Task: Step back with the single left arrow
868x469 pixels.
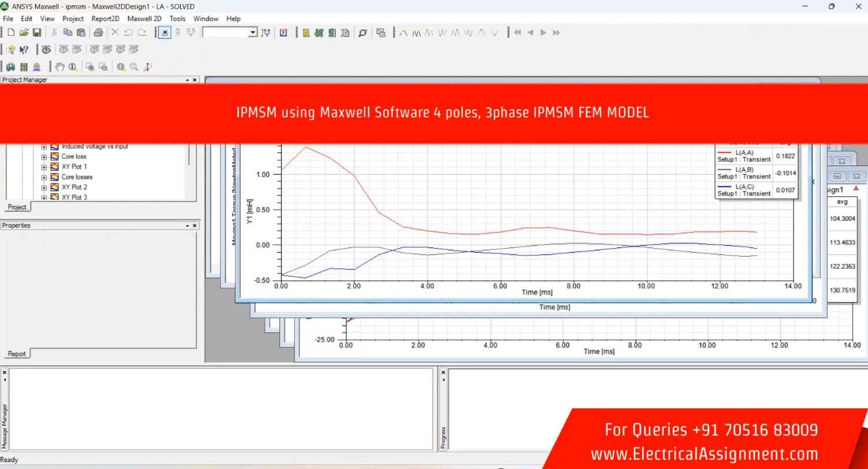Action: coord(530,33)
